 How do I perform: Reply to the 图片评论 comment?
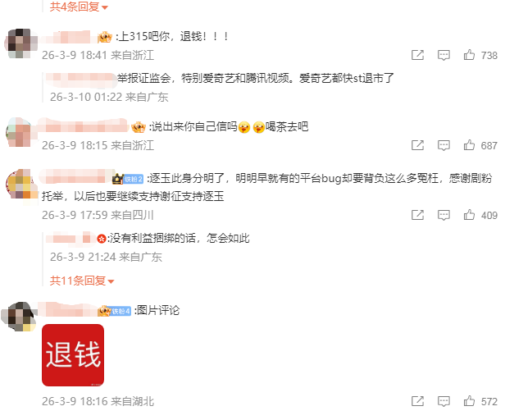tap(443, 401)
